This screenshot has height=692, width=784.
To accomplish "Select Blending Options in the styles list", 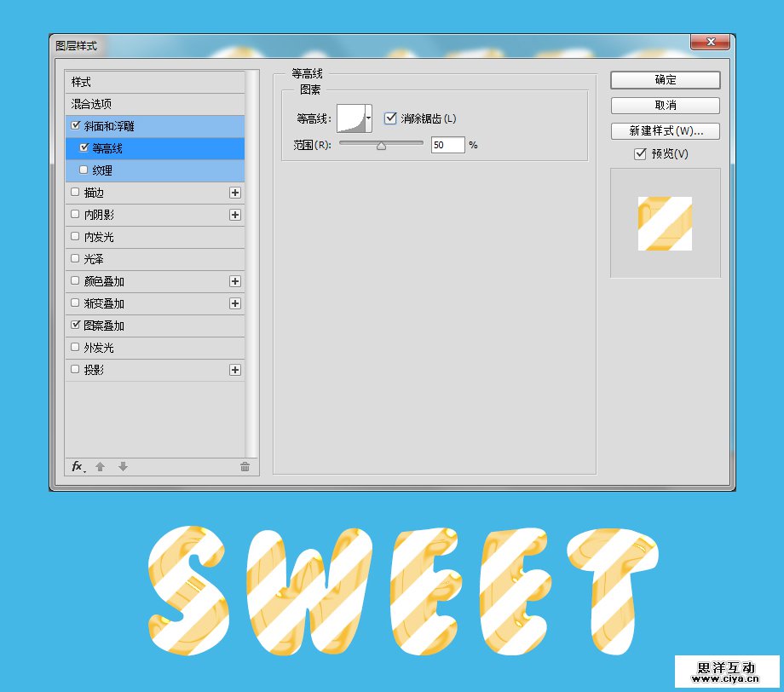I will click(92, 104).
